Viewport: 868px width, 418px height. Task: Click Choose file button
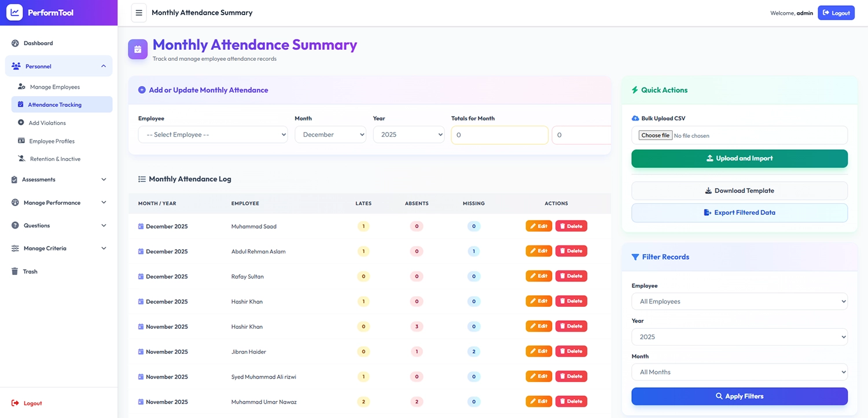click(x=655, y=135)
